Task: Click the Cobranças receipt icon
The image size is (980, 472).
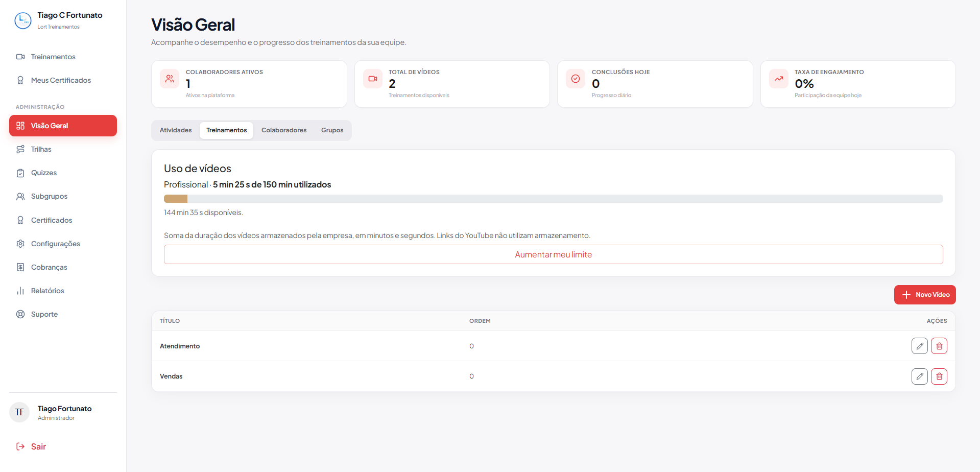Action: [x=20, y=267]
